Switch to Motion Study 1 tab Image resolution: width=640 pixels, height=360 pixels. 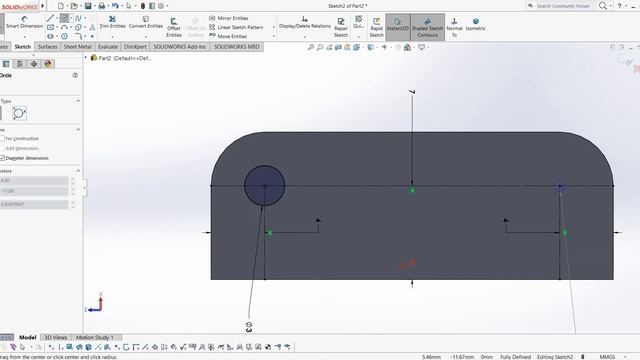coord(95,337)
